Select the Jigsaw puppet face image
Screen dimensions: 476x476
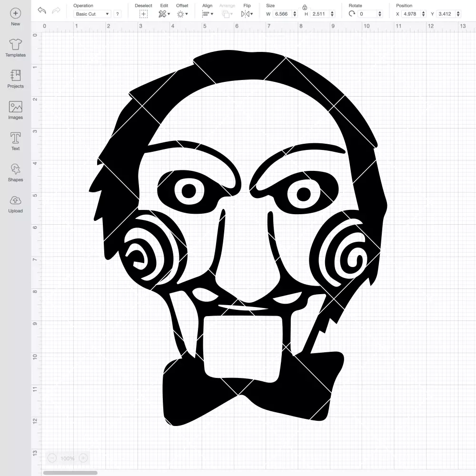[x=238, y=238]
